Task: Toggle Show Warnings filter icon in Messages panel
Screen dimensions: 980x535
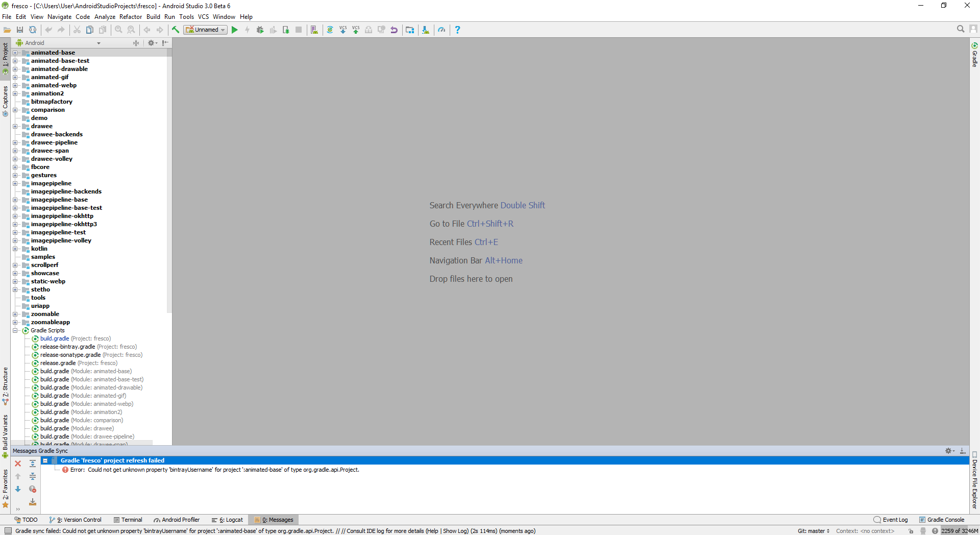Action: pyautogui.click(x=33, y=489)
